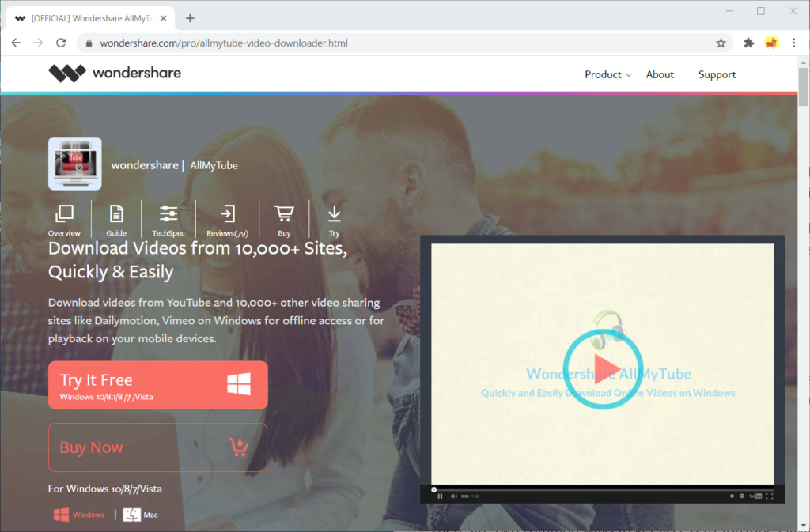The image size is (810, 532).
Task: Click the page vertical scrollbar
Action: [x=804, y=87]
